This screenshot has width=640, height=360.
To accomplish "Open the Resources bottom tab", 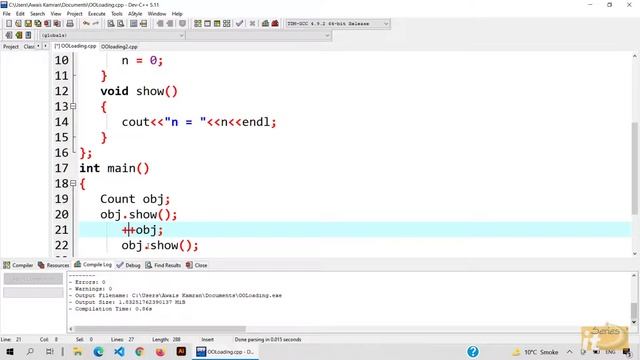I will 53,265.
